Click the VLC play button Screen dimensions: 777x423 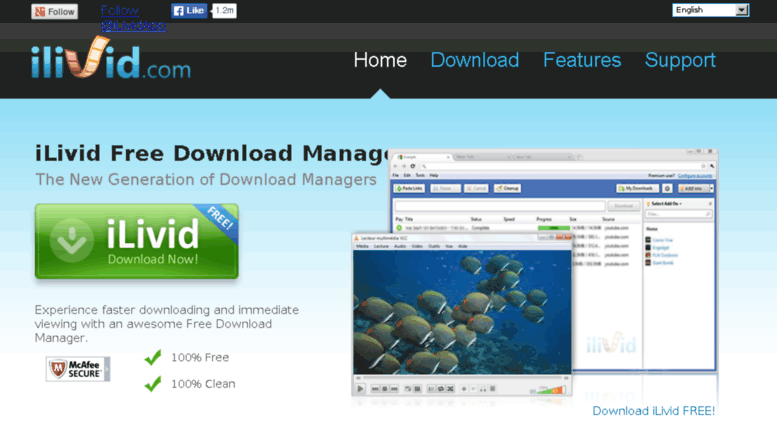(x=360, y=389)
